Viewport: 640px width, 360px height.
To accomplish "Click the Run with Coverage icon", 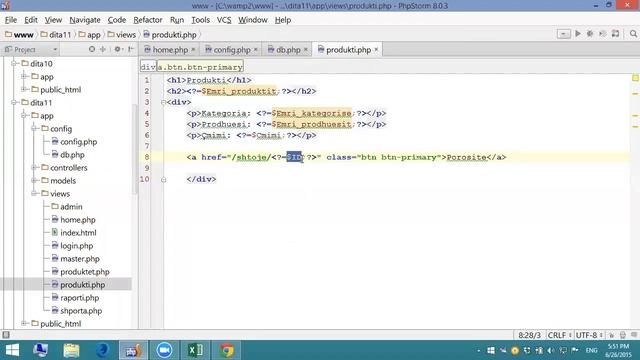I will coord(602,34).
